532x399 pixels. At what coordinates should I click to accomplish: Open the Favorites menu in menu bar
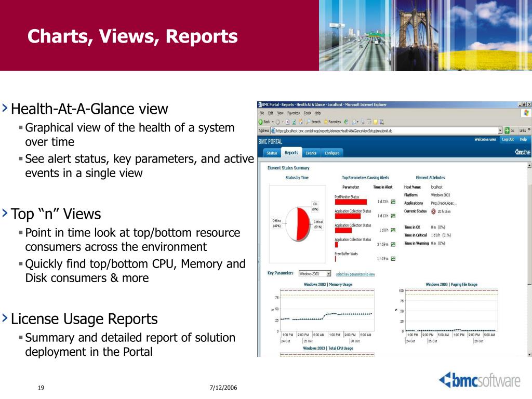pos(294,113)
